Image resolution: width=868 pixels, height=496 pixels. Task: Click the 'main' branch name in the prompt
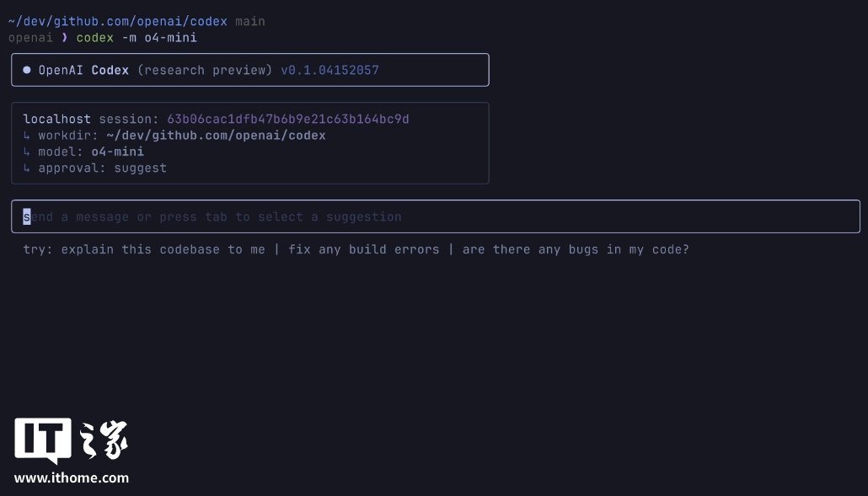pyautogui.click(x=250, y=21)
